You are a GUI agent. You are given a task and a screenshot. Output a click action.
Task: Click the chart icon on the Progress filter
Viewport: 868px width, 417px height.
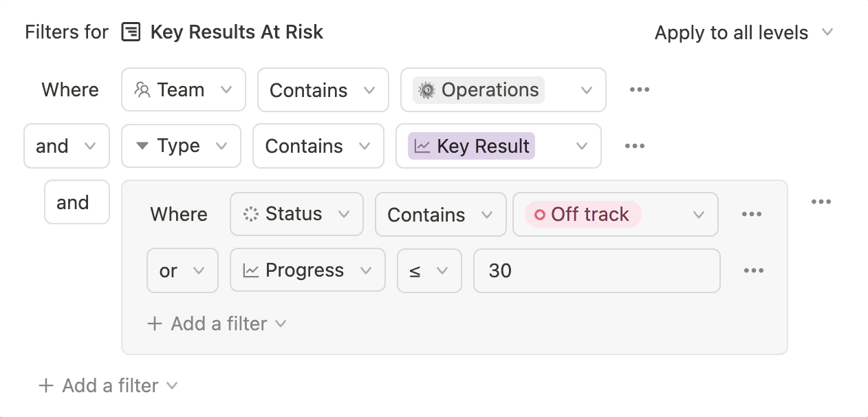pos(250,270)
